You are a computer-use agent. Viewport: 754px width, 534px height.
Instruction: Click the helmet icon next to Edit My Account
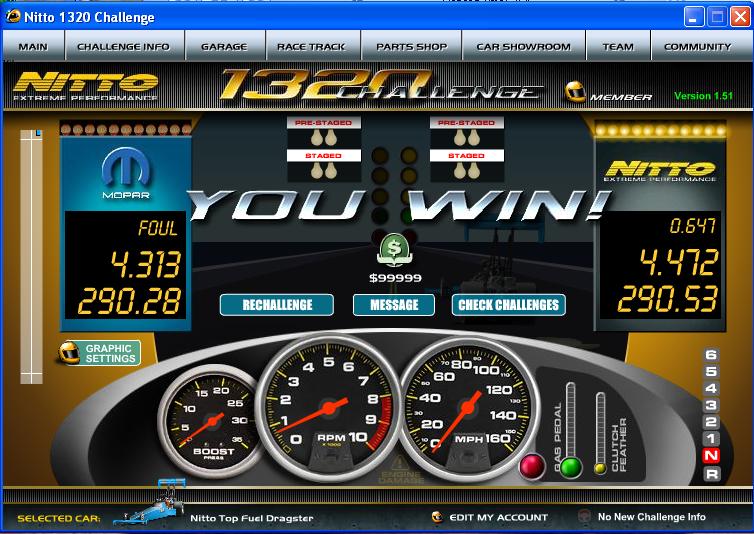click(x=437, y=517)
